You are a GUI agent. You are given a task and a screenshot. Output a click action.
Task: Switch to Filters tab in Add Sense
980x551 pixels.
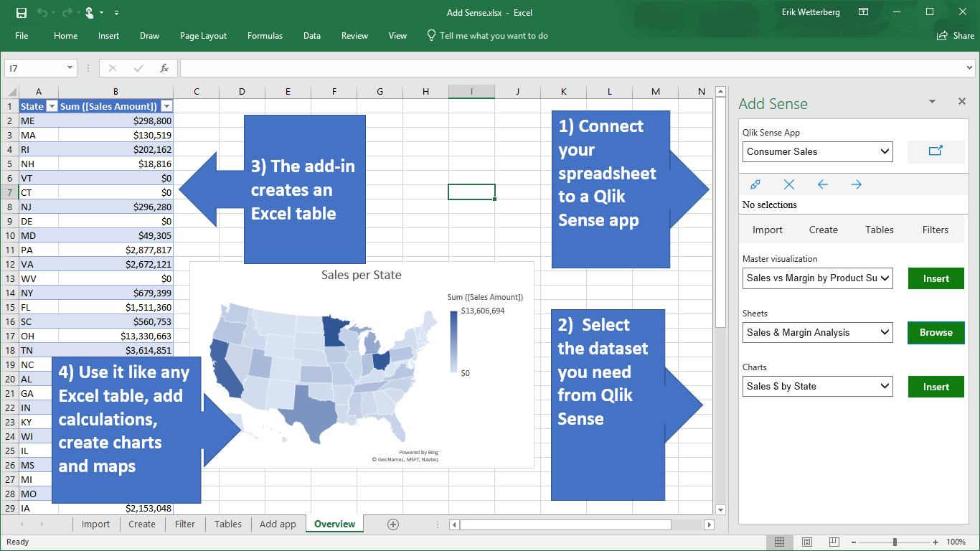[x=936, y=230]
